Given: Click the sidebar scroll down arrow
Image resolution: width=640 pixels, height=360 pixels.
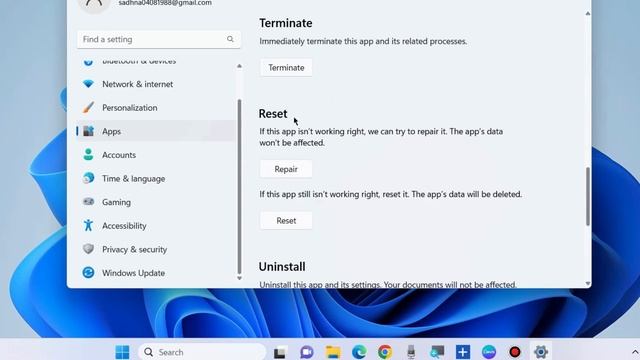Looking at the screenshot, I should [x=239, y=278].
